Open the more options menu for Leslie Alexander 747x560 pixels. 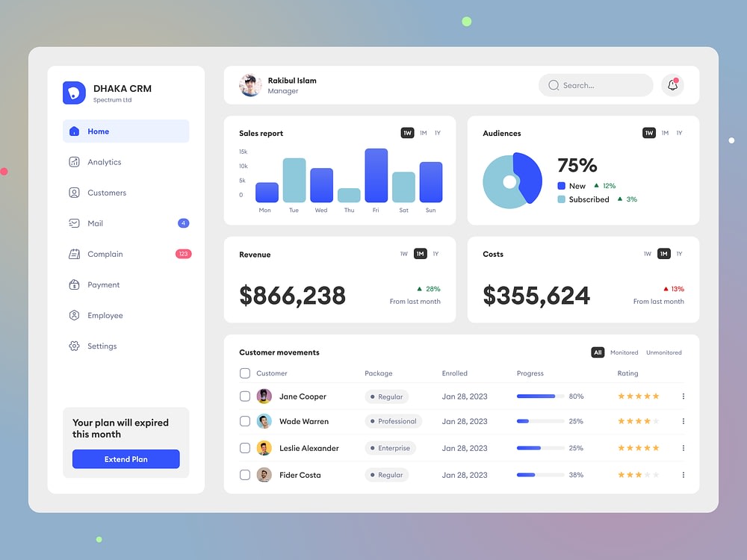684,447
